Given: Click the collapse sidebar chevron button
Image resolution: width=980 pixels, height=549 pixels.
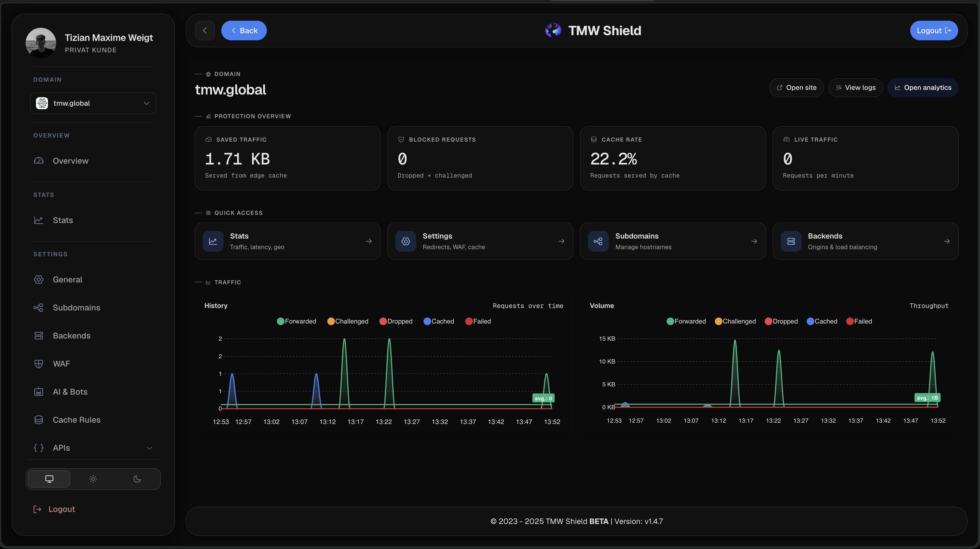Looking at the screenshot, I should [205, 30].
